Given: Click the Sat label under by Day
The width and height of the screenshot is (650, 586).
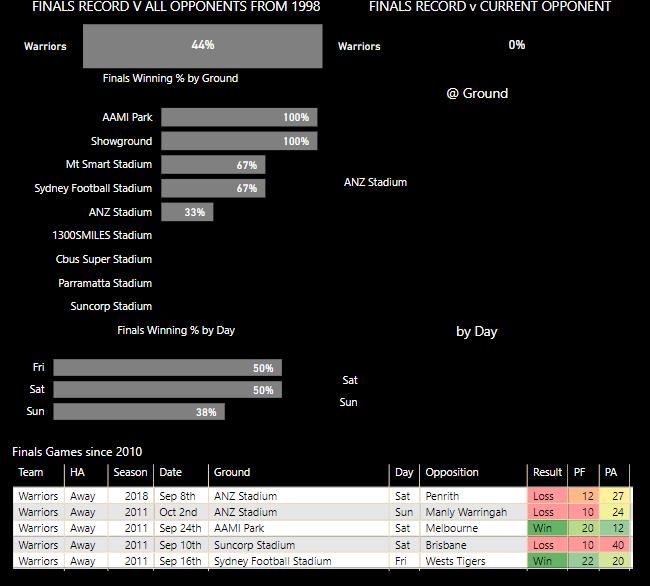Looking at the screenshot, I should [350, 380].
